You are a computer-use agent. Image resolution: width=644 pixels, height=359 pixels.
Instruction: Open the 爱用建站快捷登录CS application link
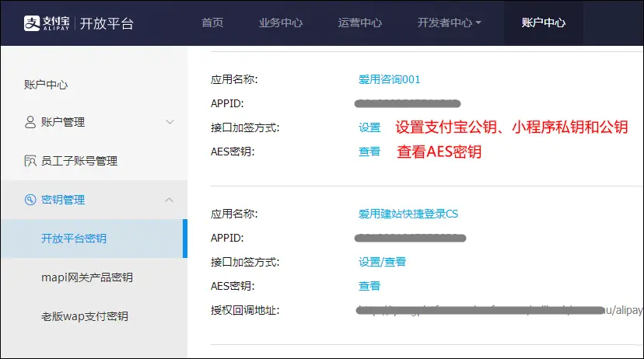tap(408, 214)
